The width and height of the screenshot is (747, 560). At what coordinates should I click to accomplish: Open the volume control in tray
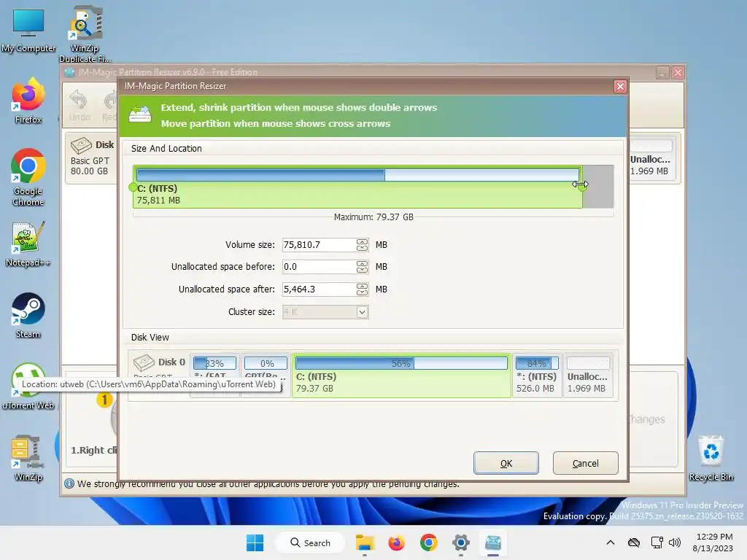(675, 542)
